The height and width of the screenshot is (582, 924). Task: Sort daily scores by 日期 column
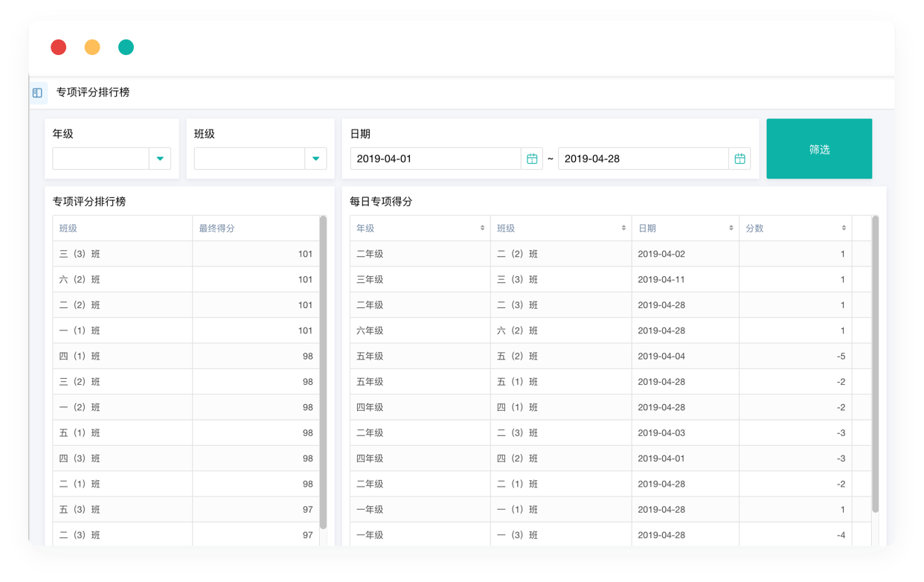731,228
